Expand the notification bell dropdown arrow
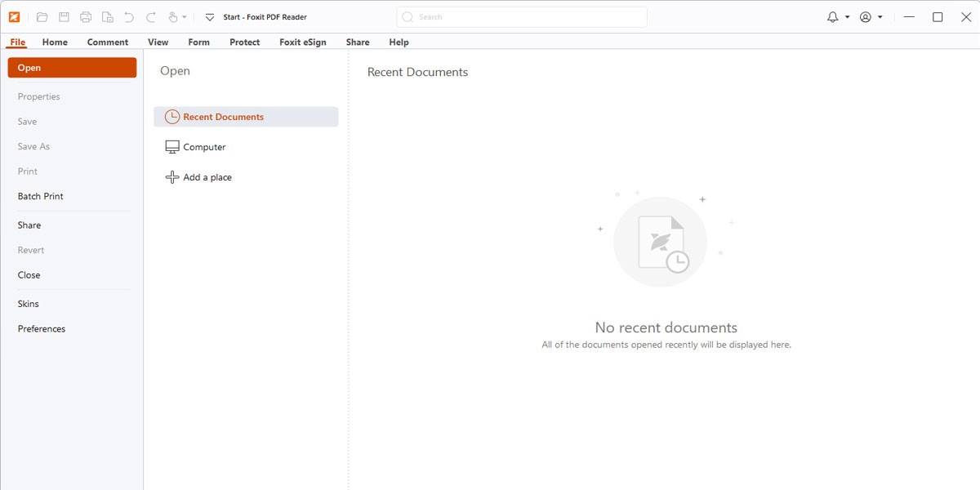The width and height of the screenshot is (980, 490). point(847,17)
